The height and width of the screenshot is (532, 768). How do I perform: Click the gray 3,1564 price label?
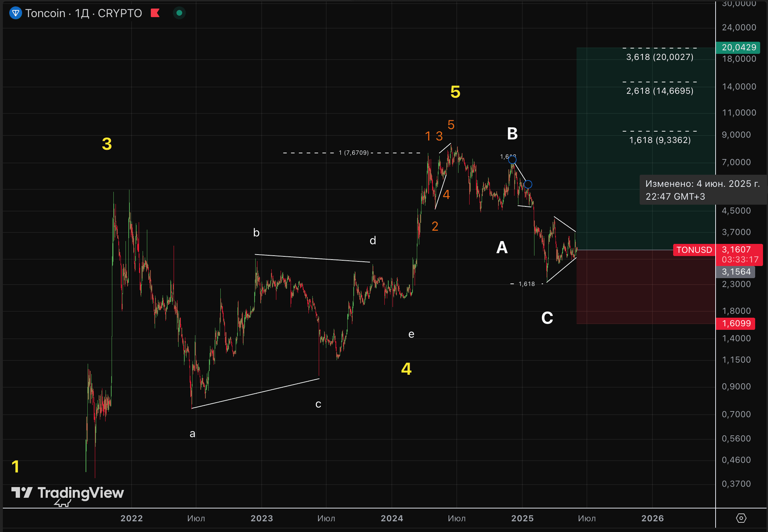(x=736, y=272)
